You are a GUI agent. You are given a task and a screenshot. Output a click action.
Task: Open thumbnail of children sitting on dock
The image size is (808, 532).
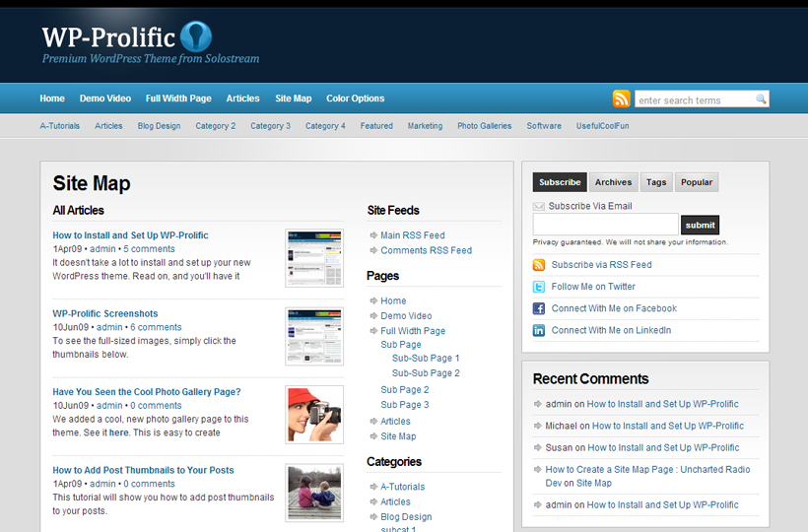[x=314, y=493]
